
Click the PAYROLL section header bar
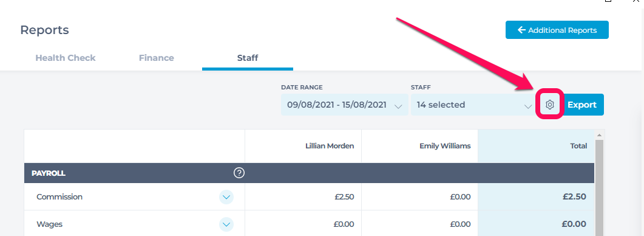tap(309, 173)
